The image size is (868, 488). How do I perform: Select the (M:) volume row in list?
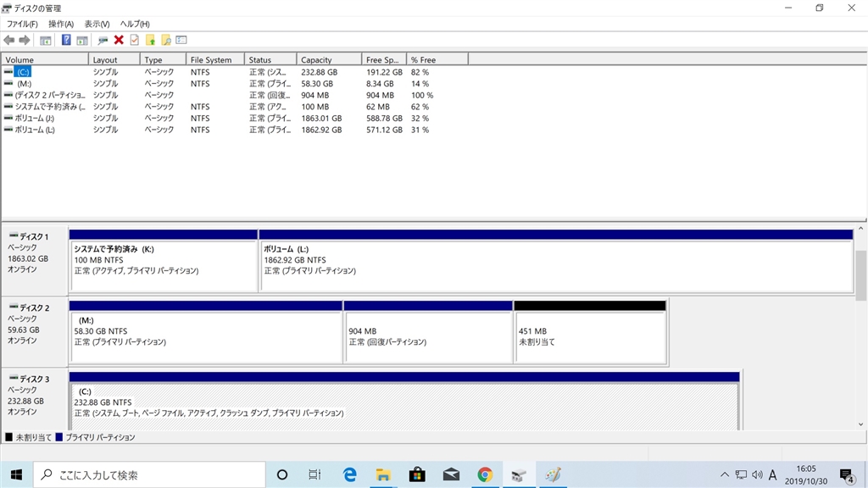[x=236, y=84]
